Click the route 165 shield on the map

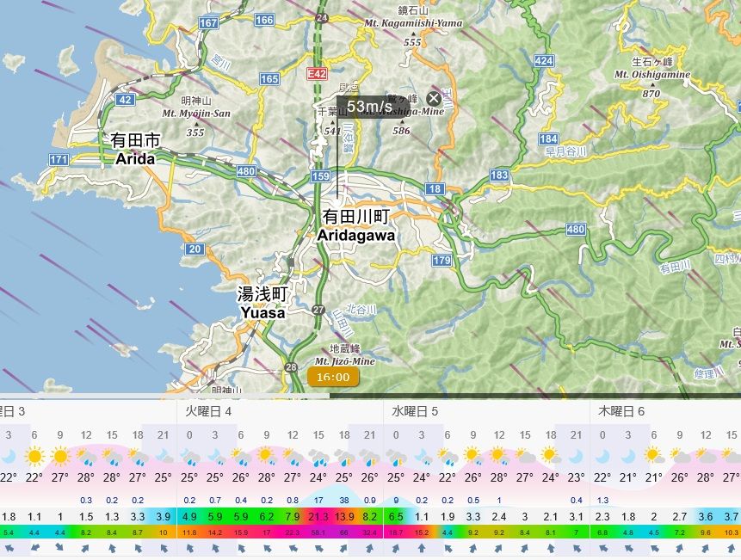(x=269, y=79)
